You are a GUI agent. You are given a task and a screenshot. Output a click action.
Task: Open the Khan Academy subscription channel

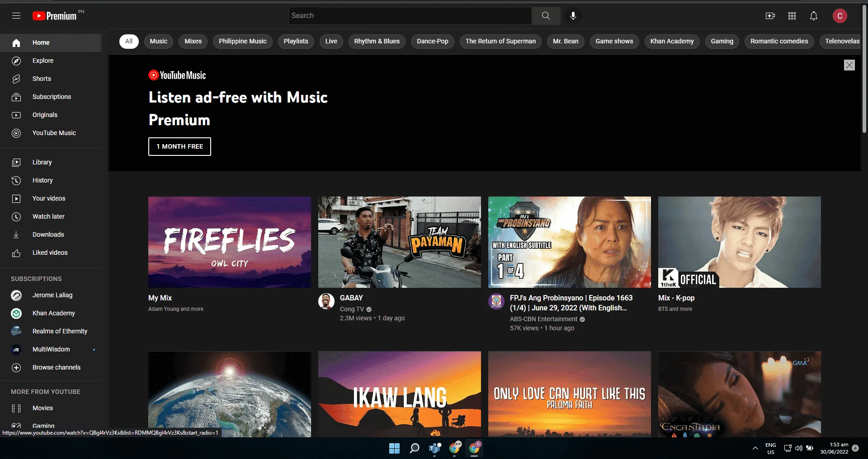pyautogui.click(x=51, y=313)
